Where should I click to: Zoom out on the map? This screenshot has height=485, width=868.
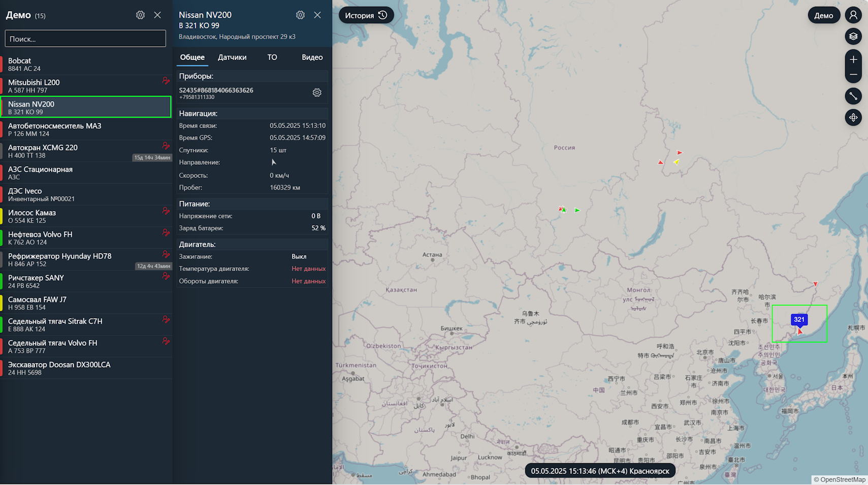(x=853, y=75)
